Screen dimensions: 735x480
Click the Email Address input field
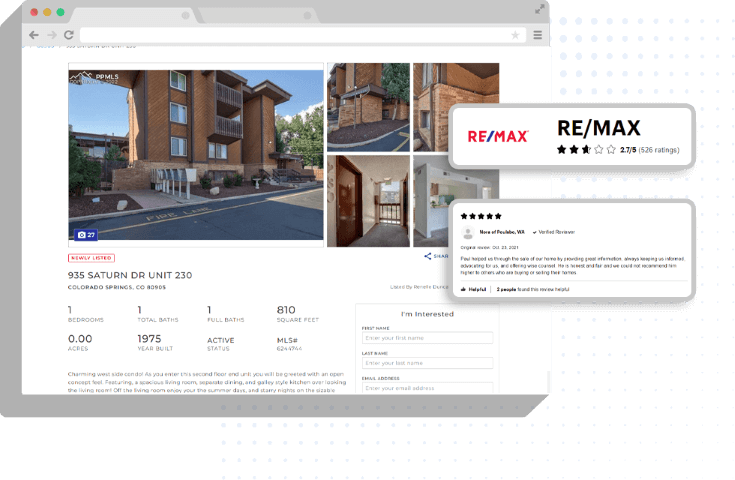[x=428, y=388]
